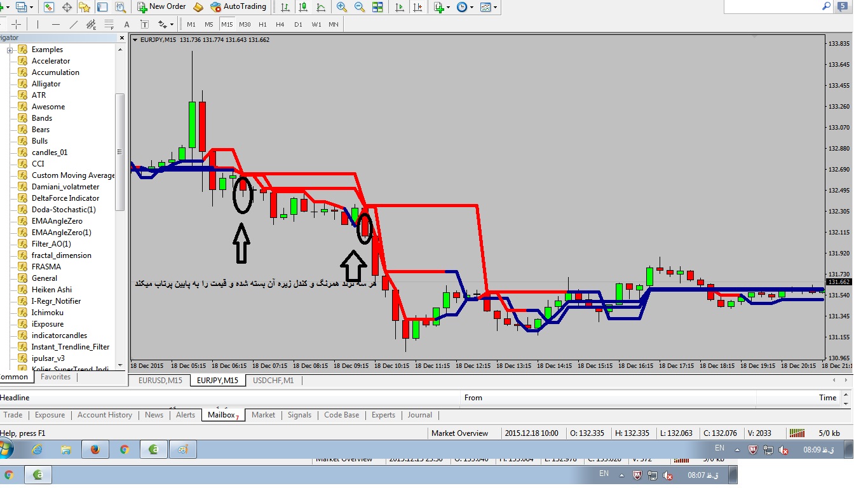868x488 pixels.
Task: Open Windows Explorer folder in taskbar
Action: coord(66,450)
